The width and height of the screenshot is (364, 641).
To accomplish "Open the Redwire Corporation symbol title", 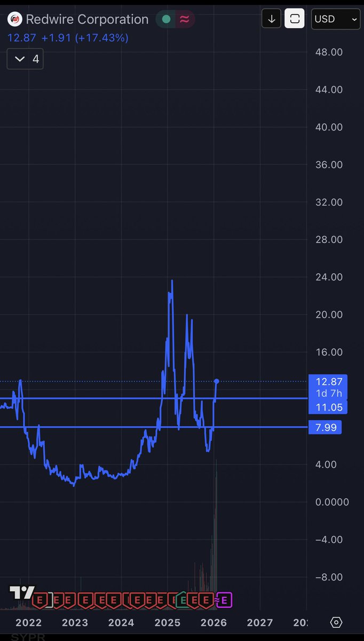I will tap(87, 20).
